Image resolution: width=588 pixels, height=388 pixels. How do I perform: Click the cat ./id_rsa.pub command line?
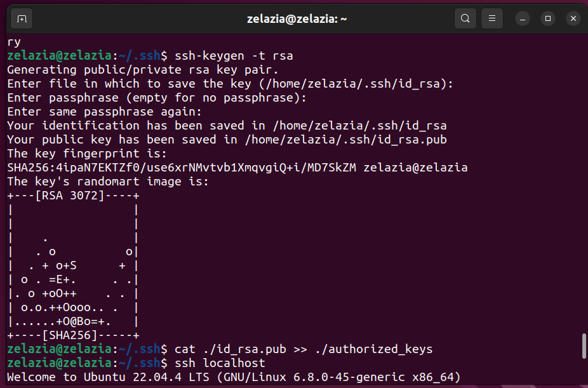coord(304,349)
